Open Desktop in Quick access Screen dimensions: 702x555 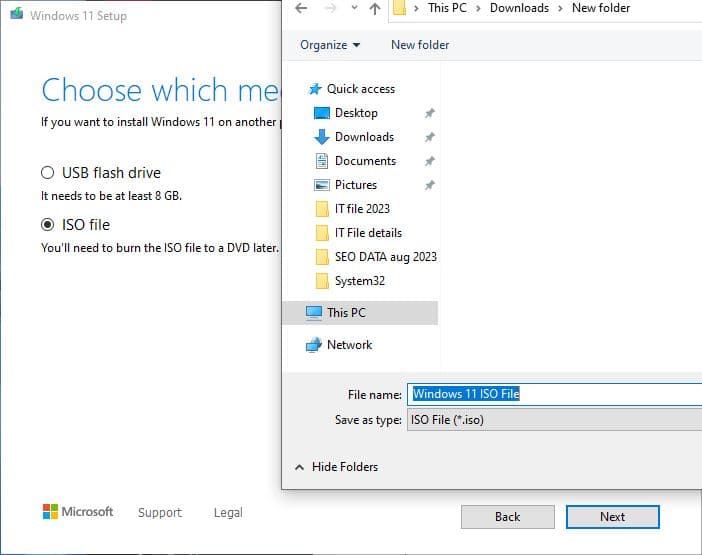356,113
